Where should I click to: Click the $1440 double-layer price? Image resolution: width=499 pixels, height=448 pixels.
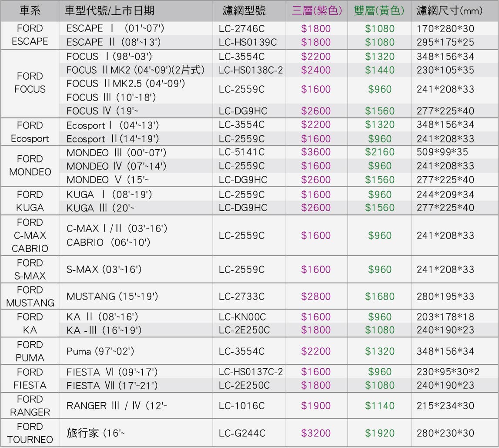(x=380, y=70)
